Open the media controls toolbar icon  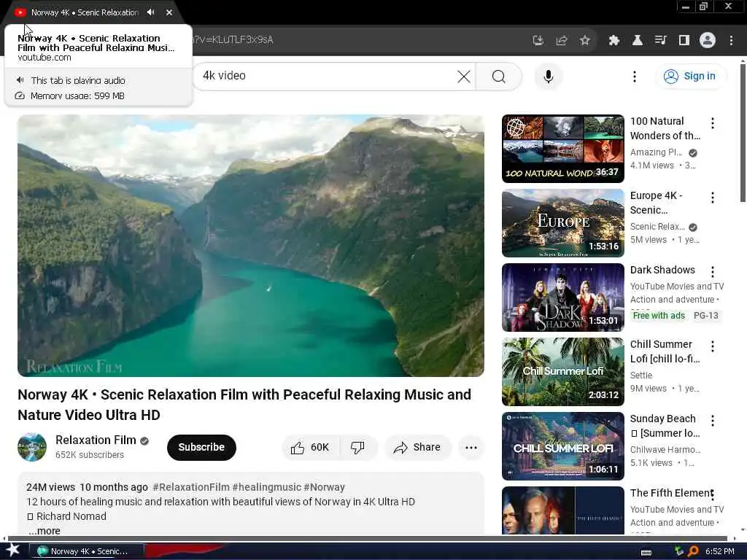click(661, 41)
